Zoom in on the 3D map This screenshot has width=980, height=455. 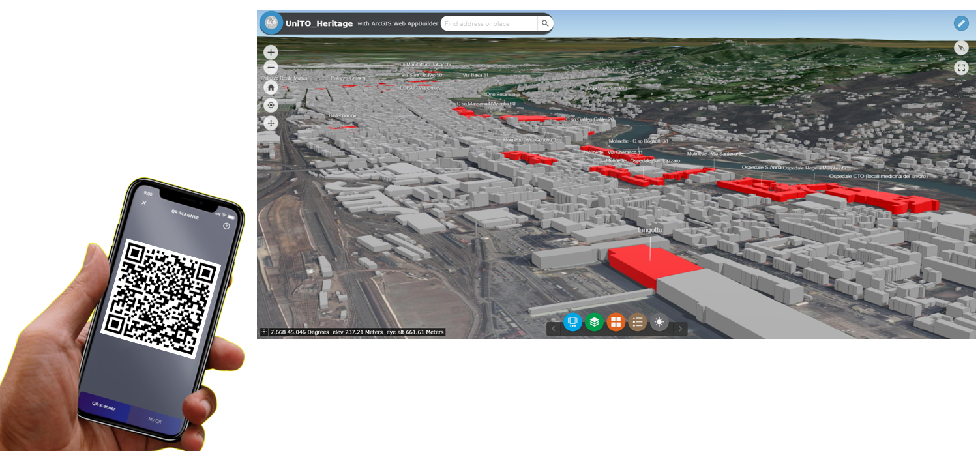pos(271,52)
